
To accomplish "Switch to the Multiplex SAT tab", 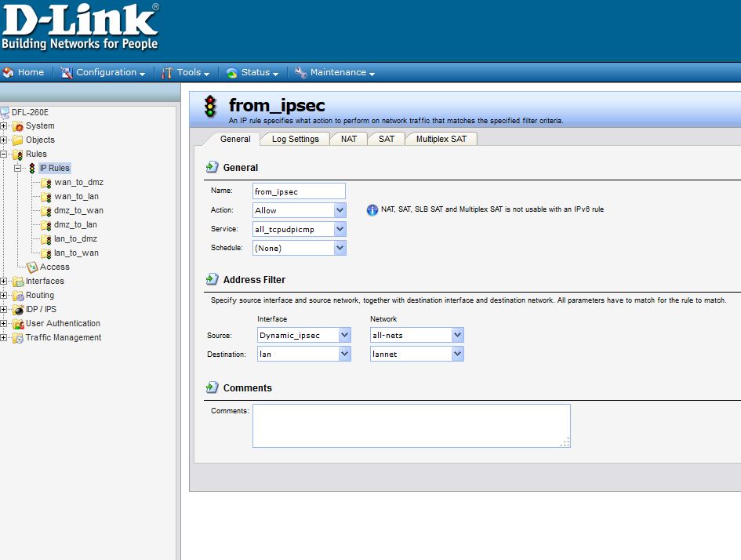I will [x=441, y=139].
